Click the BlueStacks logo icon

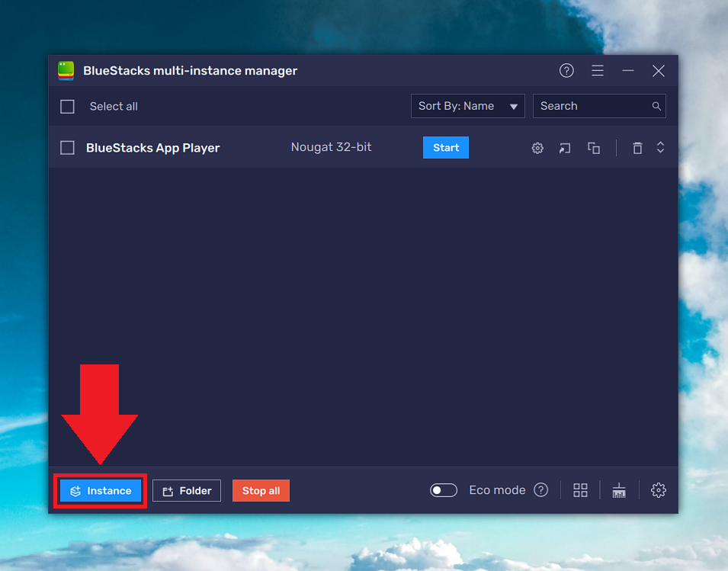click(x=66, y=71)
